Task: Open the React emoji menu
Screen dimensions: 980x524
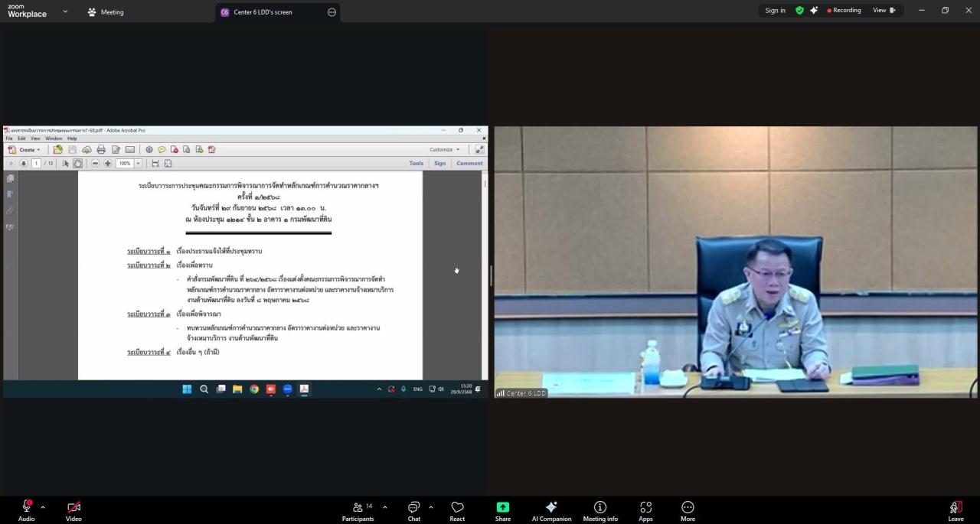Action: pos(457,510)
